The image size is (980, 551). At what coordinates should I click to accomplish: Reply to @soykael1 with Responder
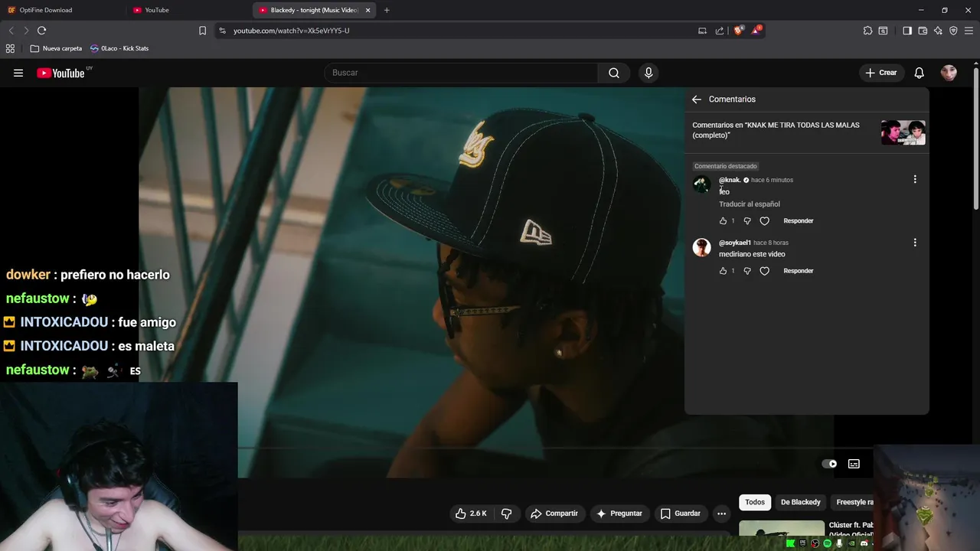pyautogui.click(x=799, y=271)
